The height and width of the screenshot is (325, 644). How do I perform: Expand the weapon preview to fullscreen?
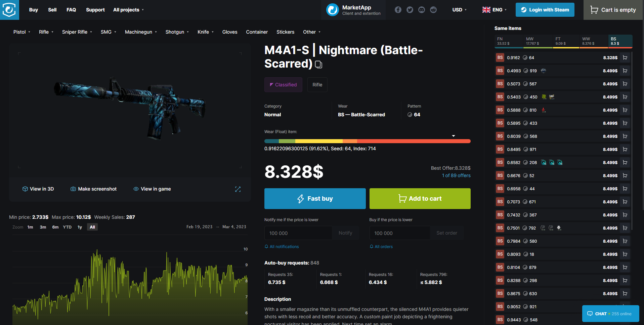(x=238, y=189)
